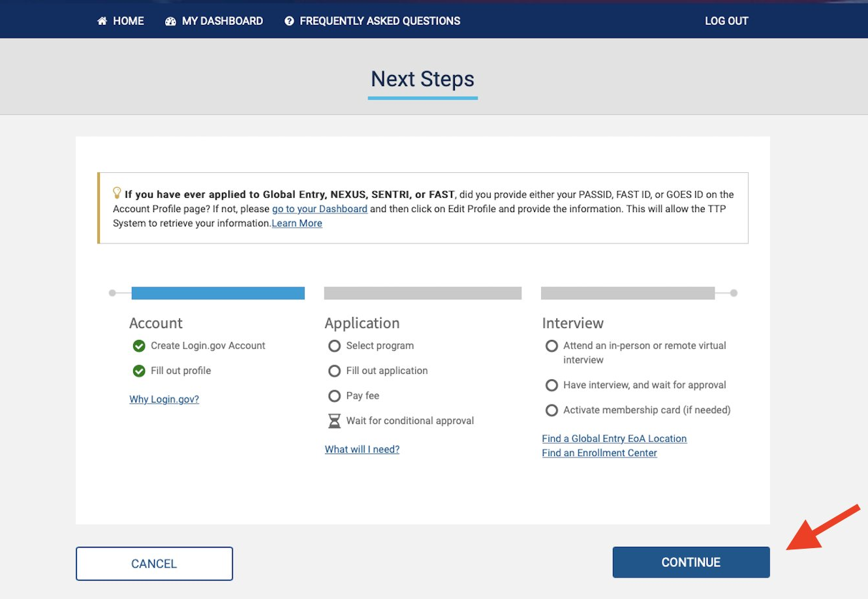Click the CANCEL button
The image size is (868, 599).
pos(154,564)
